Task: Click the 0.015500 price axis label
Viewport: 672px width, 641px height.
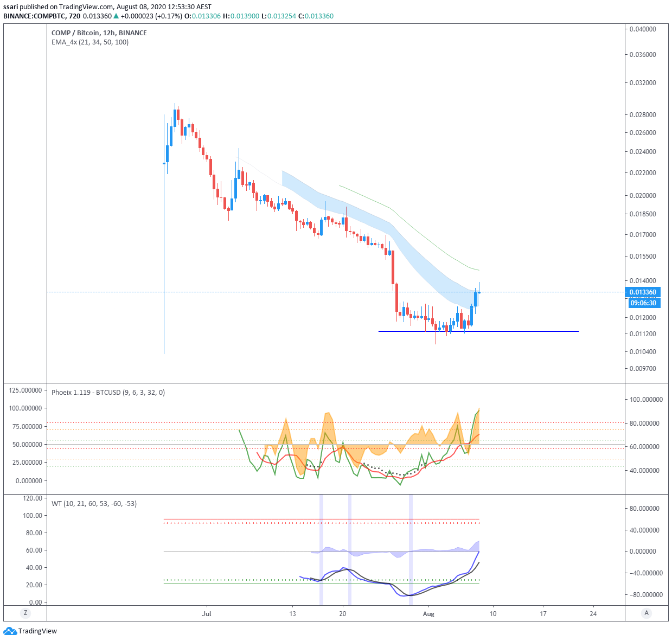Action: (x=643, y=256)
